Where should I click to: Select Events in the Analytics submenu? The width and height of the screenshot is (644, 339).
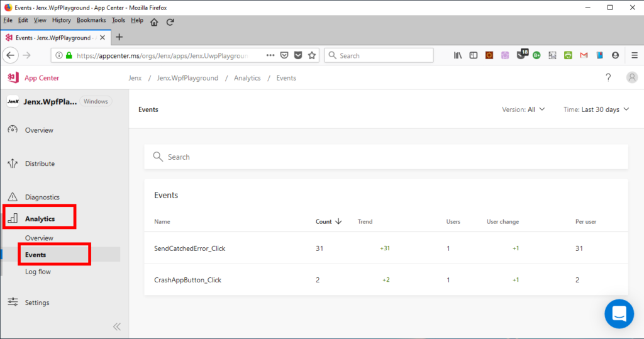click(x=35, y=255)
